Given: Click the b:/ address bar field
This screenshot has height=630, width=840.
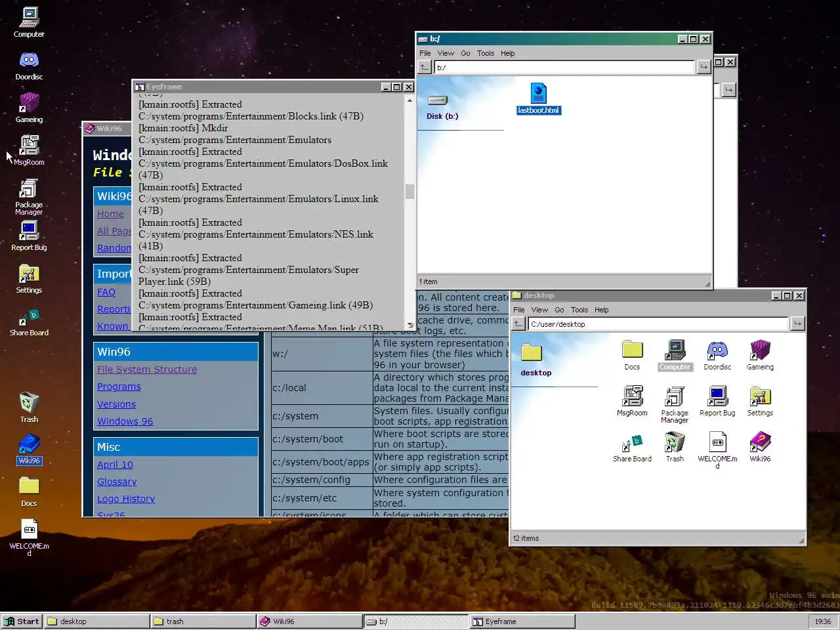Looking at the screenshot, I should click(564, 67).
